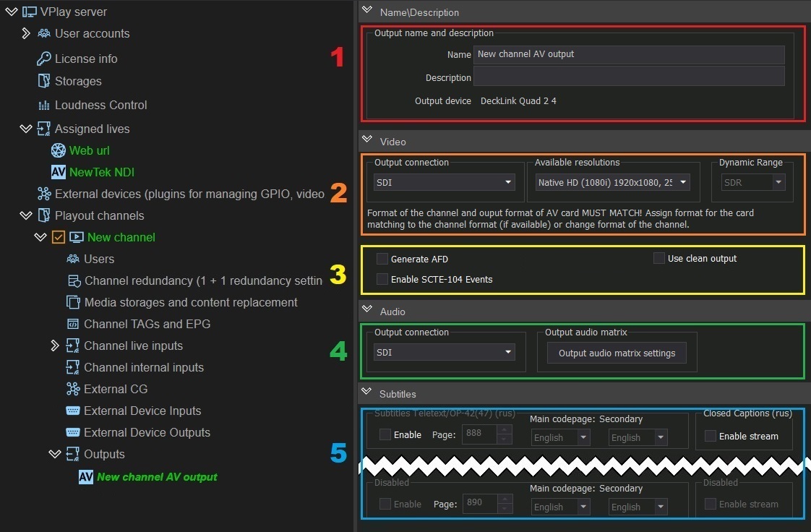
Task: Increase the Page 888 stepper value
Action: click(x=505, y=429)
